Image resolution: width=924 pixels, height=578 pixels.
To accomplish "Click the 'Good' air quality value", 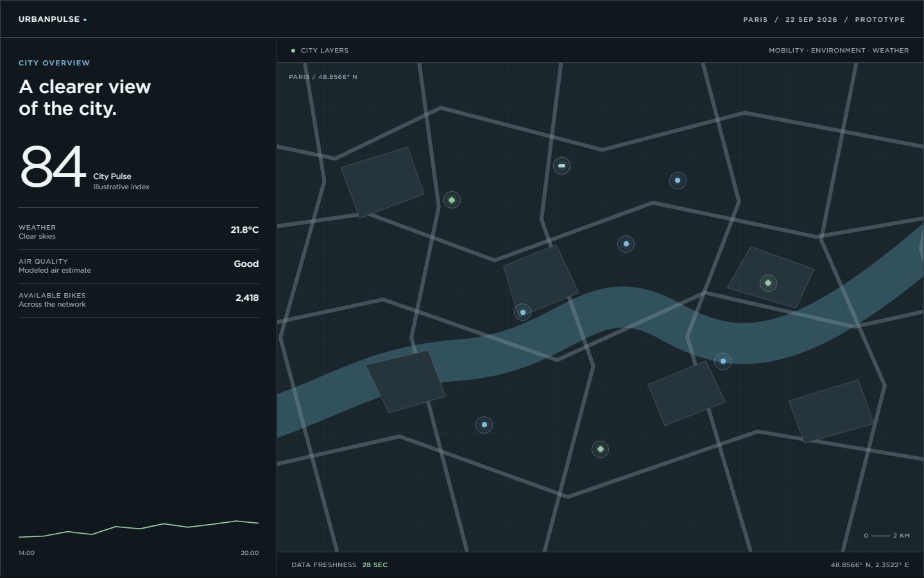I will tap(246, 264).
